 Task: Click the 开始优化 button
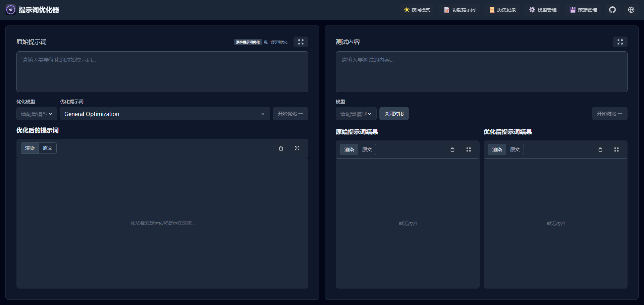click(x=290, y=114)
